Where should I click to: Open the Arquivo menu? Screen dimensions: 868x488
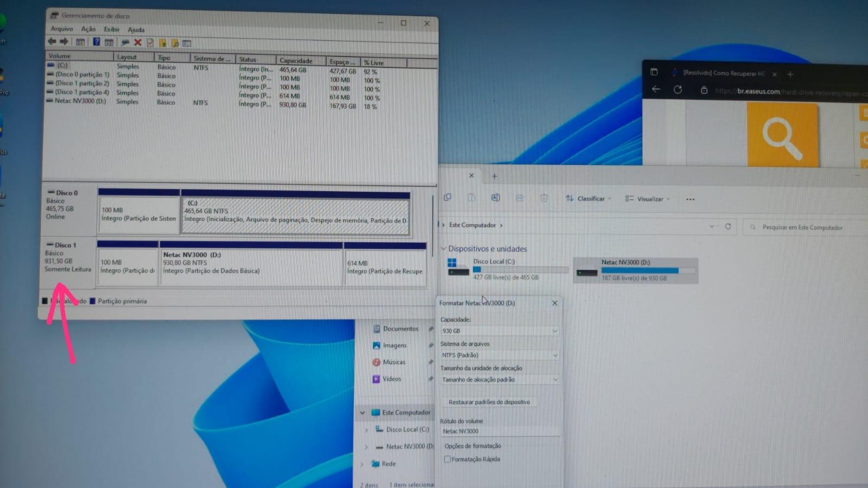coord(62,29)
